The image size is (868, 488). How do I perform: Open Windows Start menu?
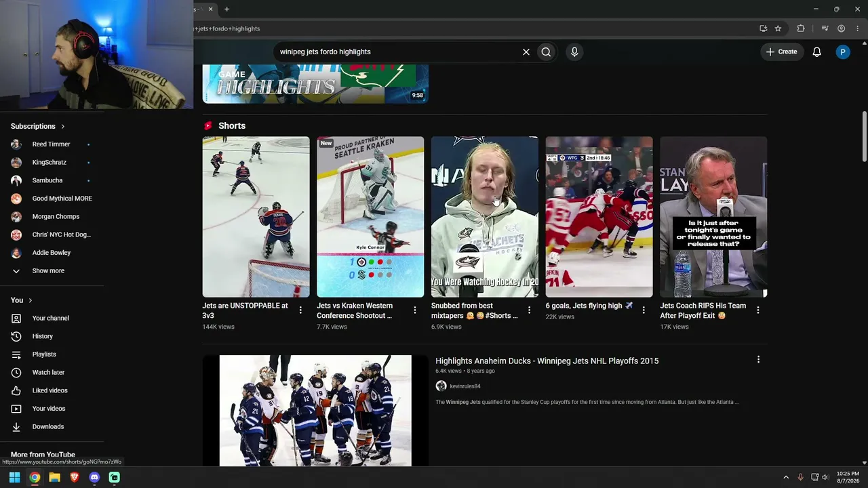pos(14,477)
